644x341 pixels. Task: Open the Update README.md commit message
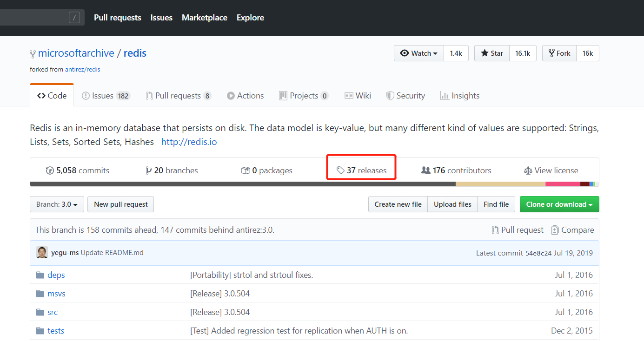112,253
